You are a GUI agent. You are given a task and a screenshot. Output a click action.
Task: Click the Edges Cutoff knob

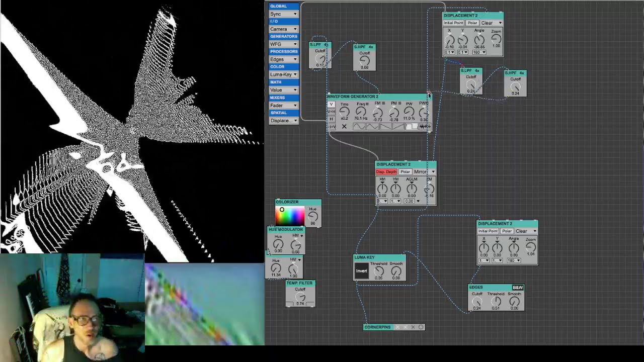[x=477, y=301]
